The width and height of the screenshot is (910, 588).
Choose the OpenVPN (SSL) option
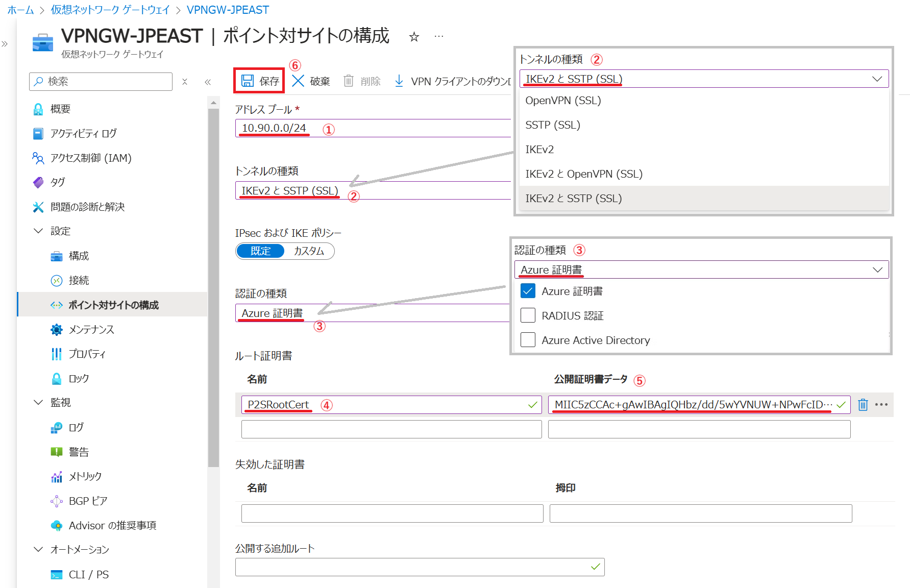point(704,101)
